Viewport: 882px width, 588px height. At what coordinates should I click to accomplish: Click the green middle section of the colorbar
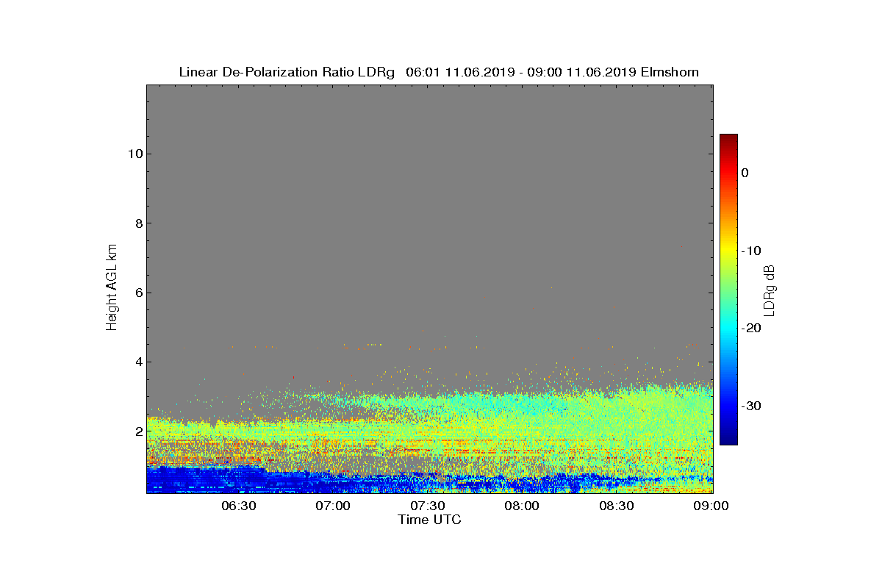[x=728, y=290]
